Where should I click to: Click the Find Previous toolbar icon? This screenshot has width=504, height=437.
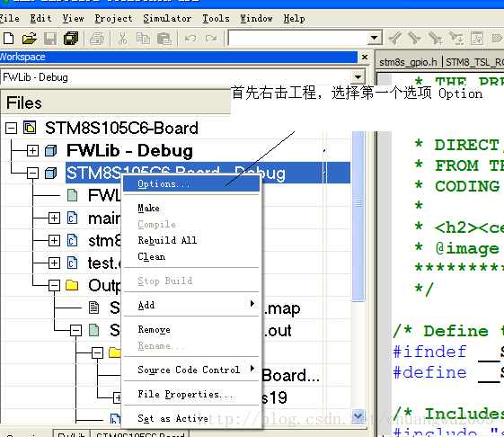click(395, 39)
